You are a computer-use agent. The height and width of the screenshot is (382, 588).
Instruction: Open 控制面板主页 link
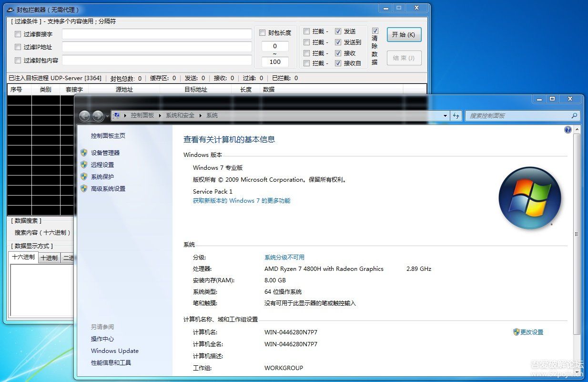pos(108,135)
